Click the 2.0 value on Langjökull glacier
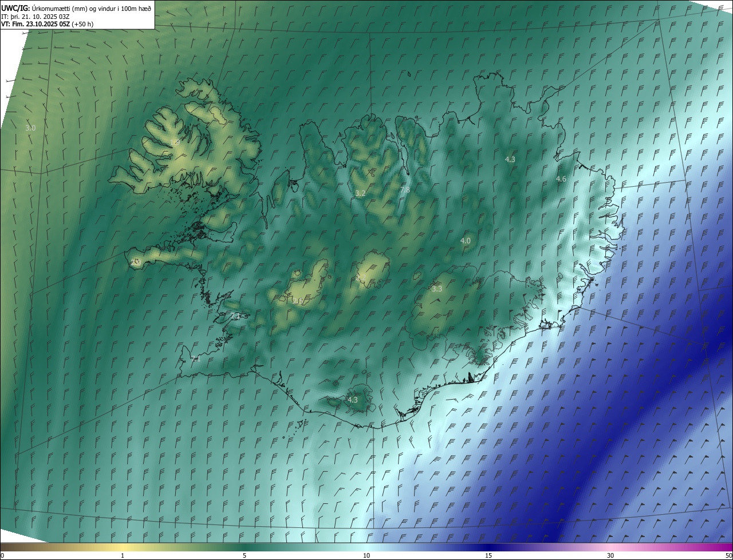 coord(299,301)
